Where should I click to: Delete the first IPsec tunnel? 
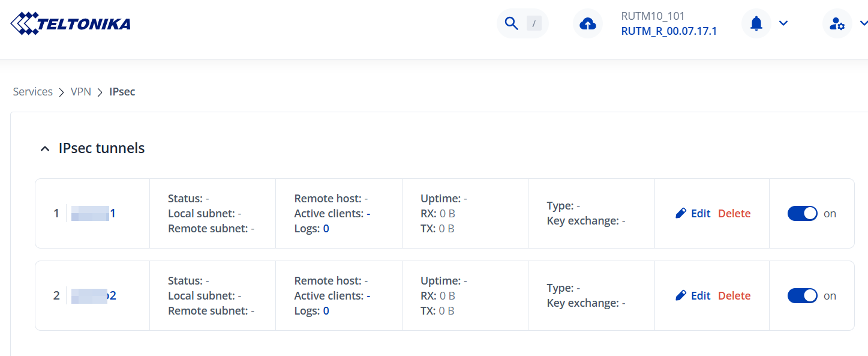point(734,213)
